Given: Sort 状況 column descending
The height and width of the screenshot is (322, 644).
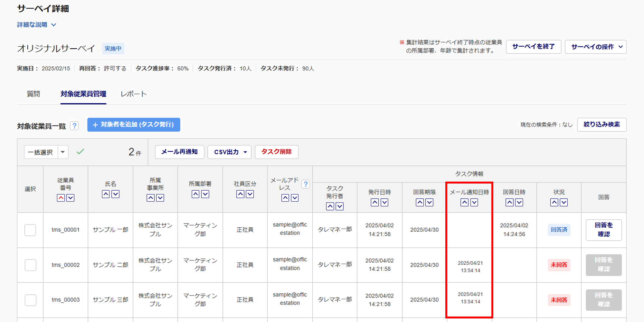Looking at the screenshot, I should [x=564, y=202].
